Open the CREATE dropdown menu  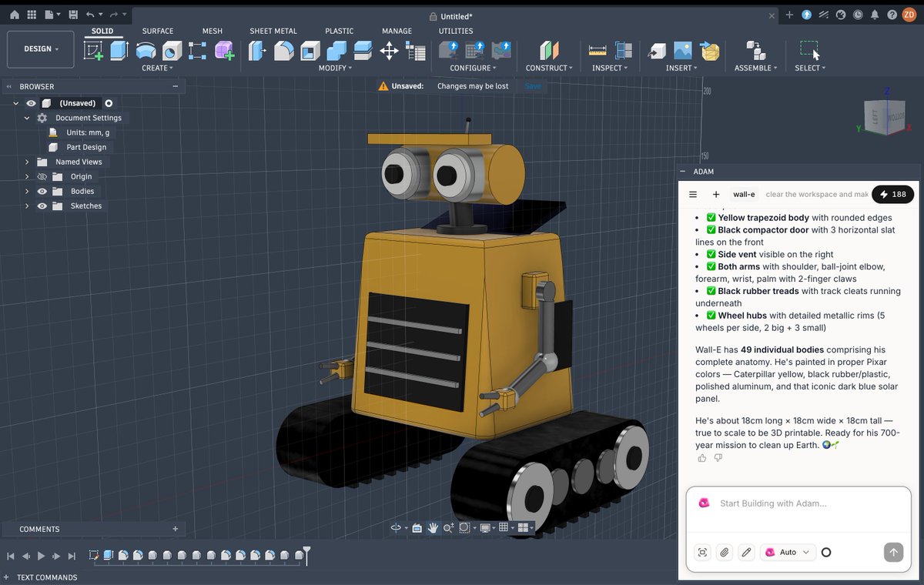(157, 68)
